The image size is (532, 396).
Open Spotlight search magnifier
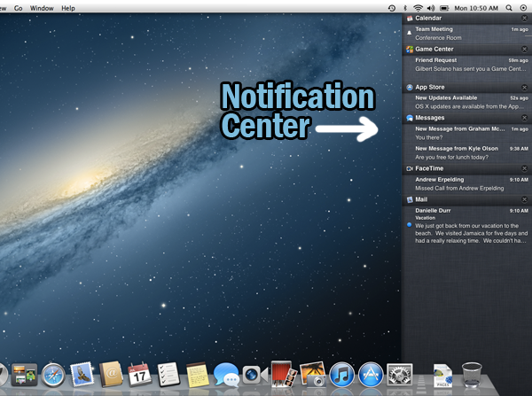(509, 8)
